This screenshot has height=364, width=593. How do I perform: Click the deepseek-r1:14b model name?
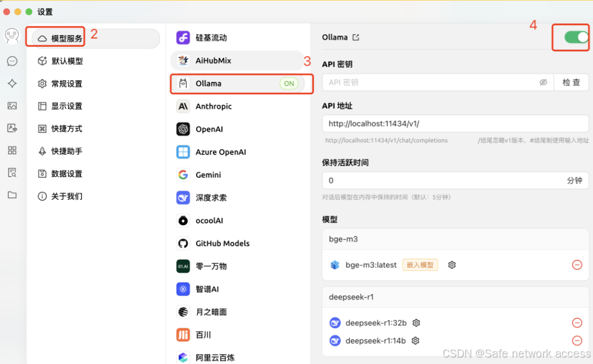click(x=376, y=341)
